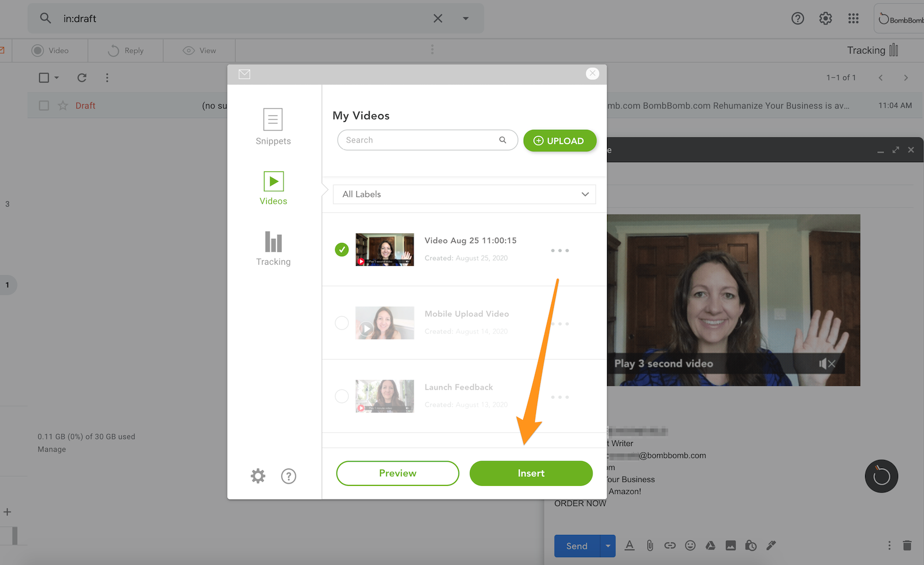The height and width of the screenshot is (565, 924).
Task: Click the BombBomb View toolbar button
Action: pos(199,51)
